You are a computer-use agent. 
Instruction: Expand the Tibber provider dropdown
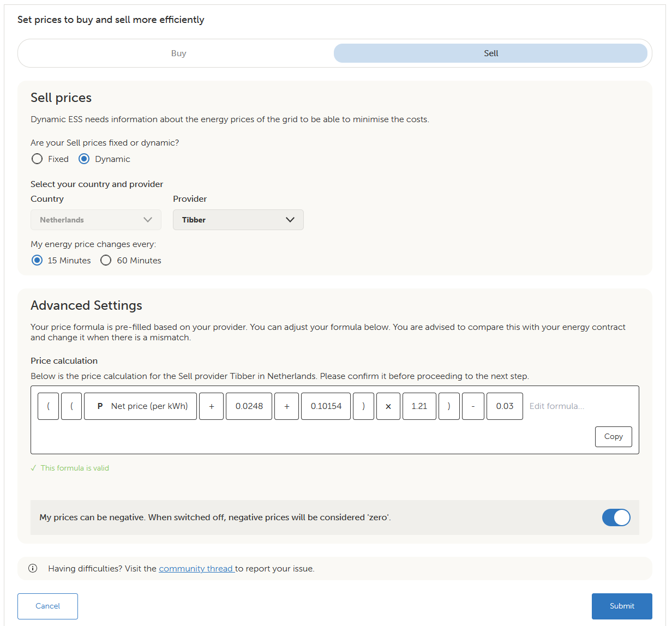click(x=238, y=220)
